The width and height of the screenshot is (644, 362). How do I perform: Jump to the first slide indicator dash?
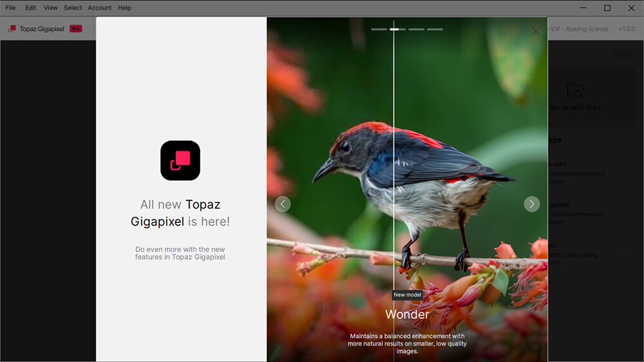(x=379, y=30)
